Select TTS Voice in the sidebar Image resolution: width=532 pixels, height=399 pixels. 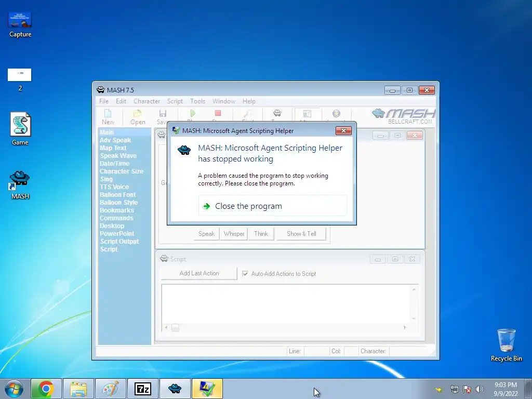tap(114, 187)
